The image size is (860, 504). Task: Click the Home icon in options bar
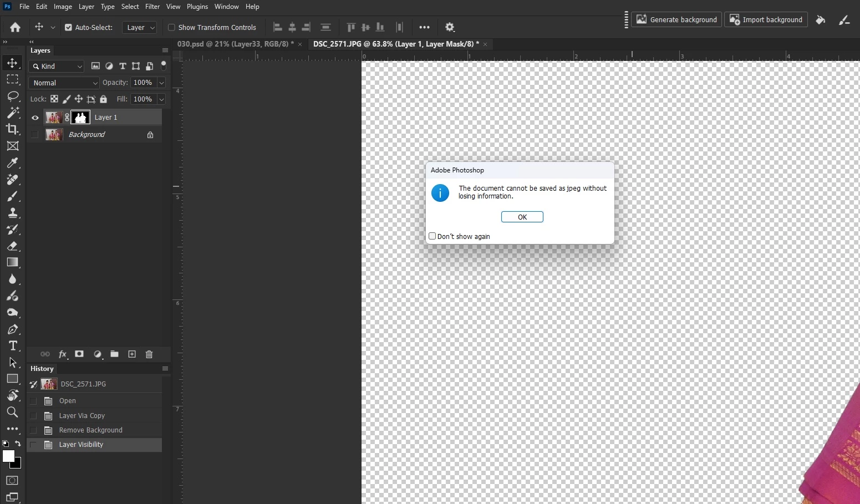tap(16, 27)
